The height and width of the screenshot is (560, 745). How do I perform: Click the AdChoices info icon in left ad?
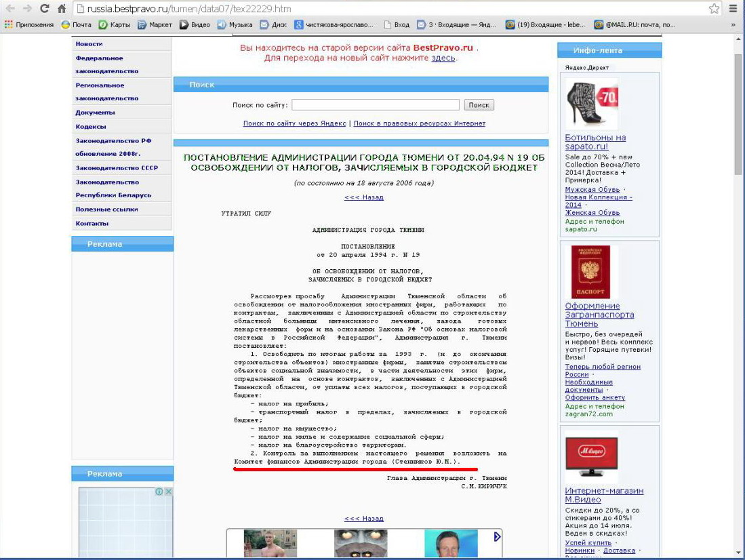[159, 492]
